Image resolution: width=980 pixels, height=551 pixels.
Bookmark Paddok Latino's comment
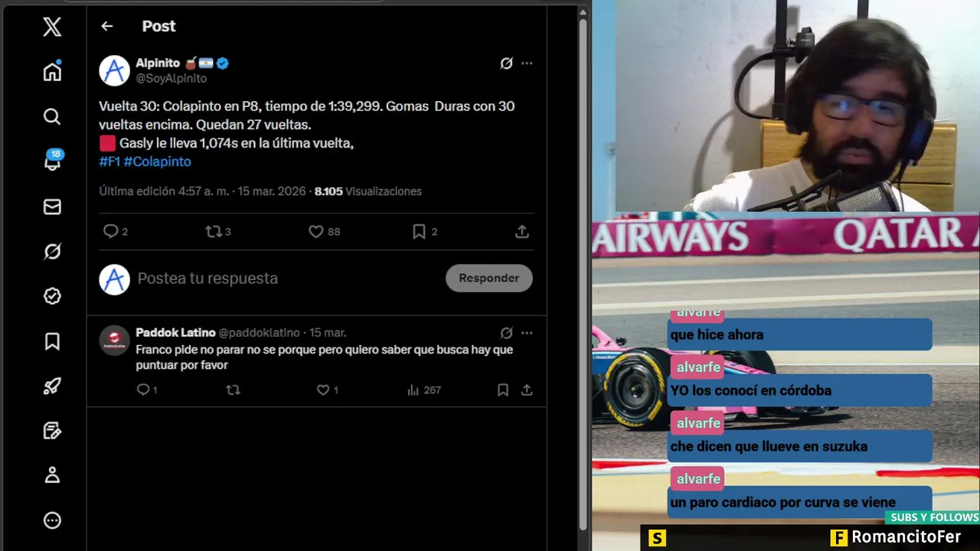(x=503, y=390)
